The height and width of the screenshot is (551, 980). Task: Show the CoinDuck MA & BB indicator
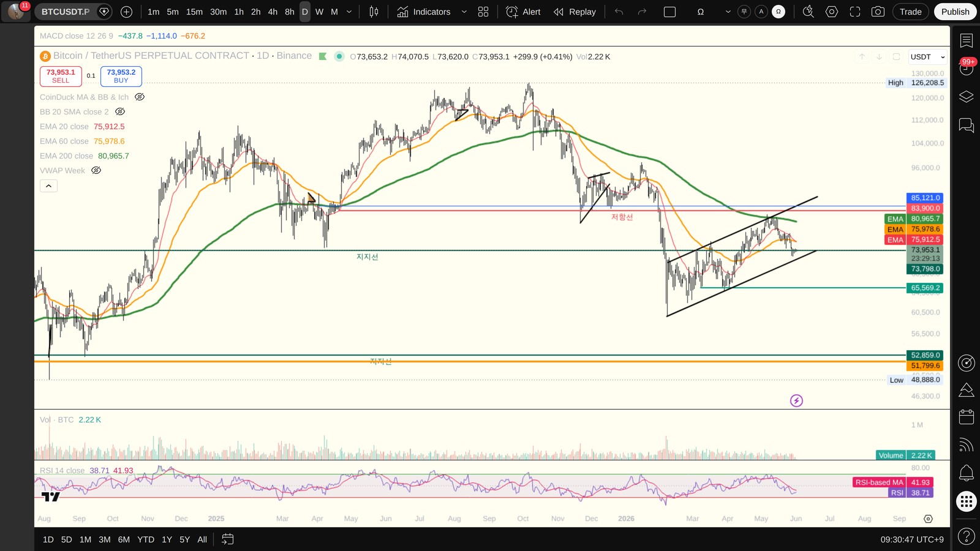140,97
